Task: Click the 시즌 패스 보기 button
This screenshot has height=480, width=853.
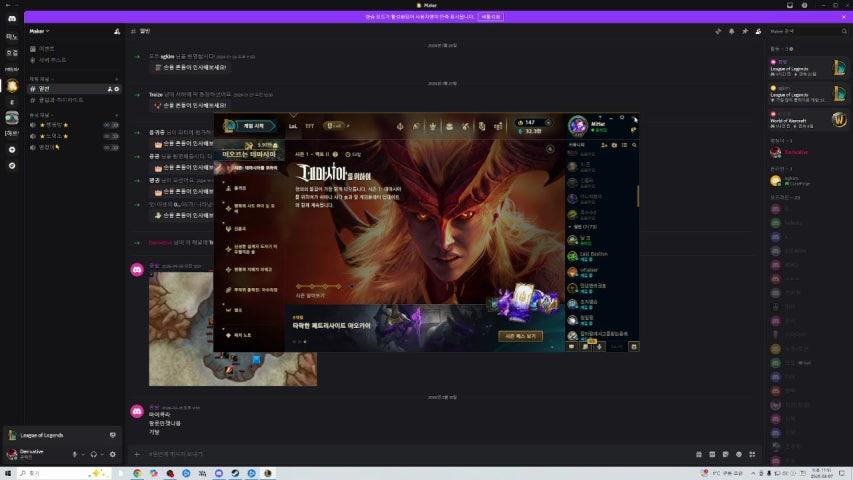Action: coord(520,336)
